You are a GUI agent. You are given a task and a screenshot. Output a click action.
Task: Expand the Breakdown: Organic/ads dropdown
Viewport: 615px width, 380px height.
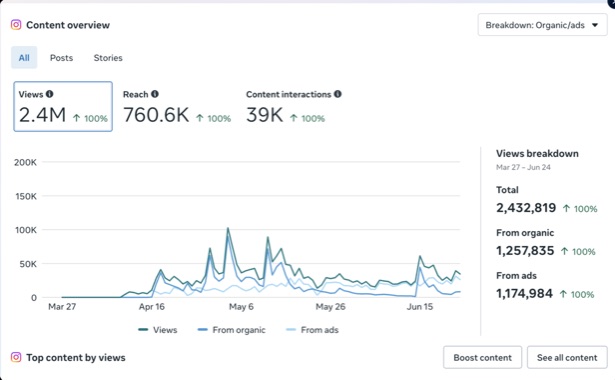pyautogui.click(x=542, y=25)
